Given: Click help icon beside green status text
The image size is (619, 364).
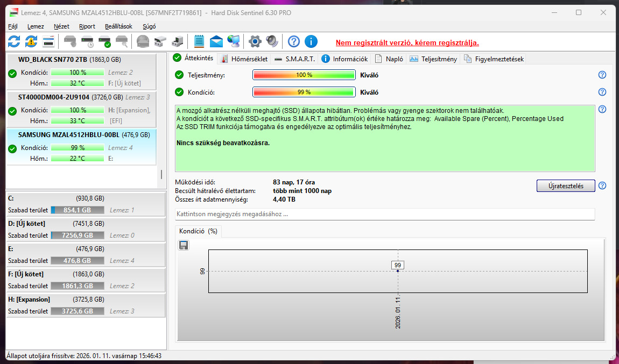Looking at the screenshot, I should (602, 109).
